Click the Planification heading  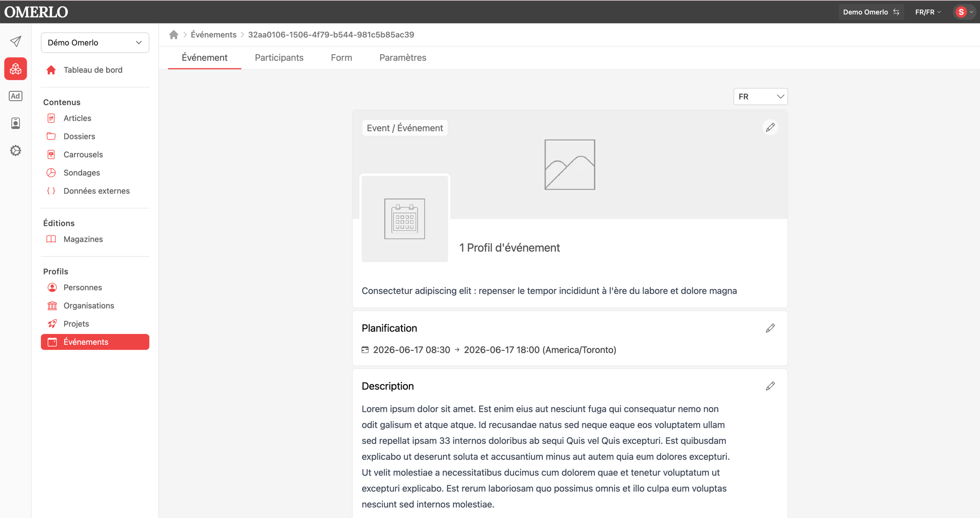click(389, 328)
